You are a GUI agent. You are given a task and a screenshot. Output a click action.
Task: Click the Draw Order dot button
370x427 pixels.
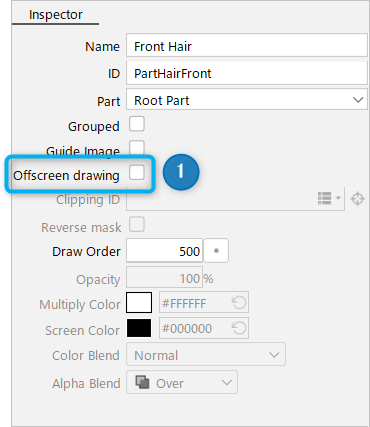pos(216,251)
